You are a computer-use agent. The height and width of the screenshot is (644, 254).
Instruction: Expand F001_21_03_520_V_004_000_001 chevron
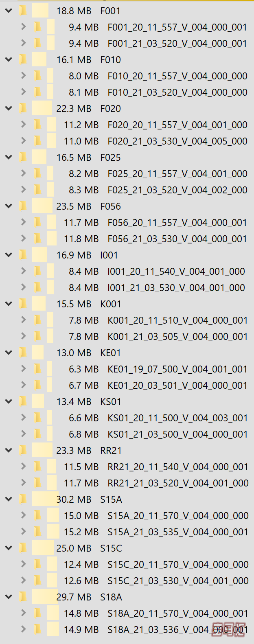[23, 44]
